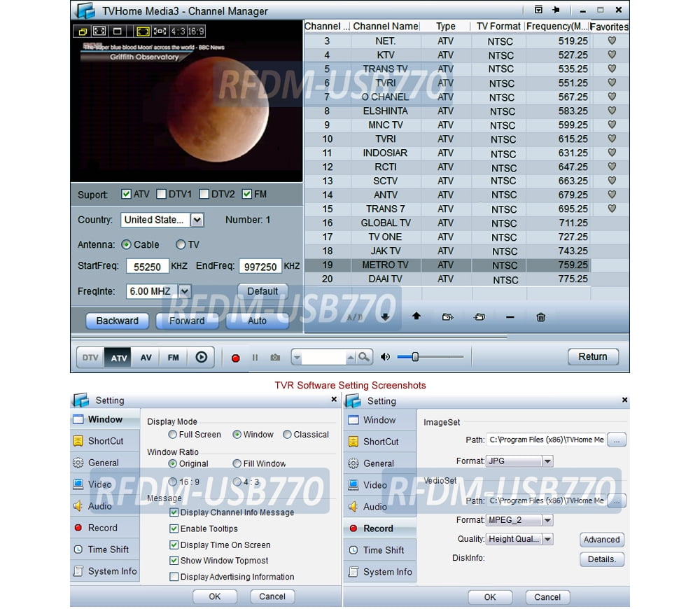Mute audio via the speaker icon
This screenshot has width=700, height=609.
coord(385,357)
